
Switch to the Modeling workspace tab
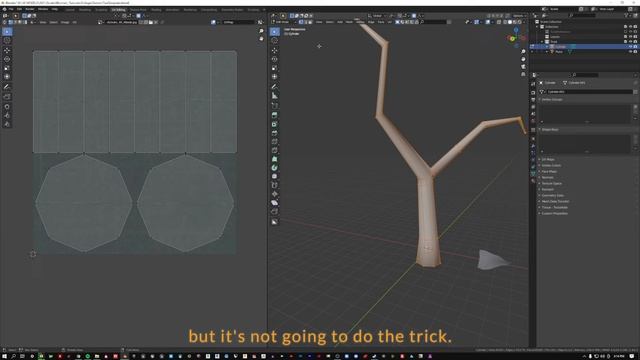click(85, 9)
